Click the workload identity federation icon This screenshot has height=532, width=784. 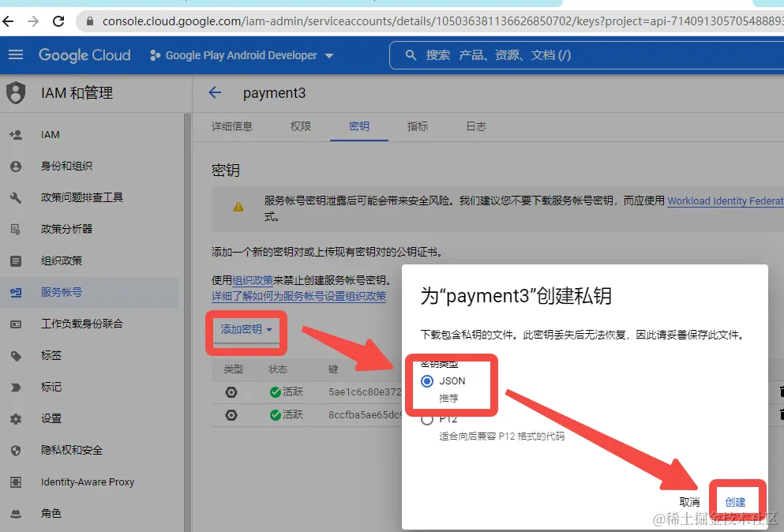pyautogui.click(x=16, y=324)
